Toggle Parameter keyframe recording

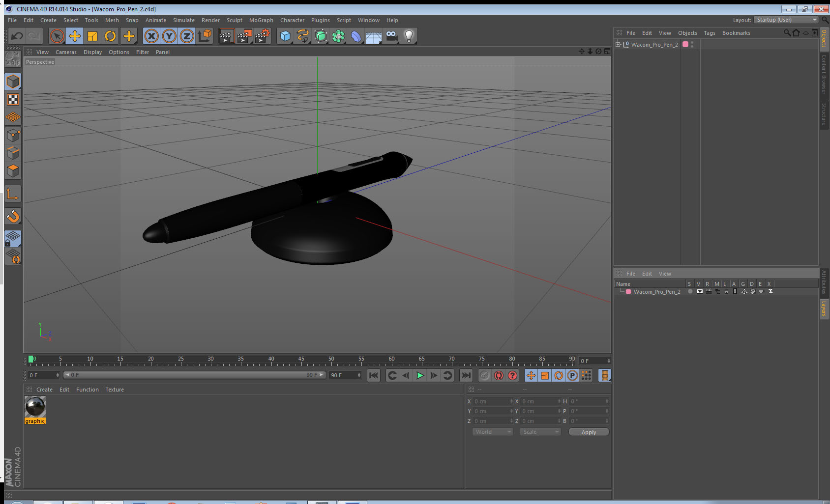coord(572,375)
